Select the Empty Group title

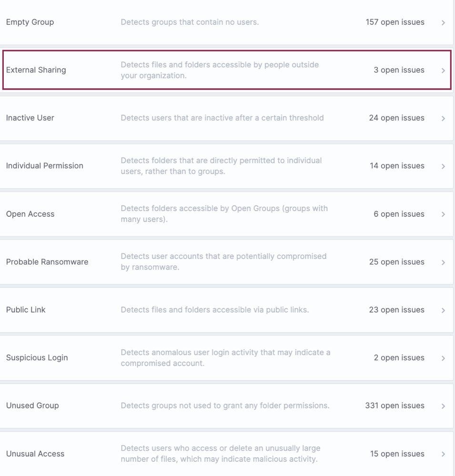pos(30,22)
